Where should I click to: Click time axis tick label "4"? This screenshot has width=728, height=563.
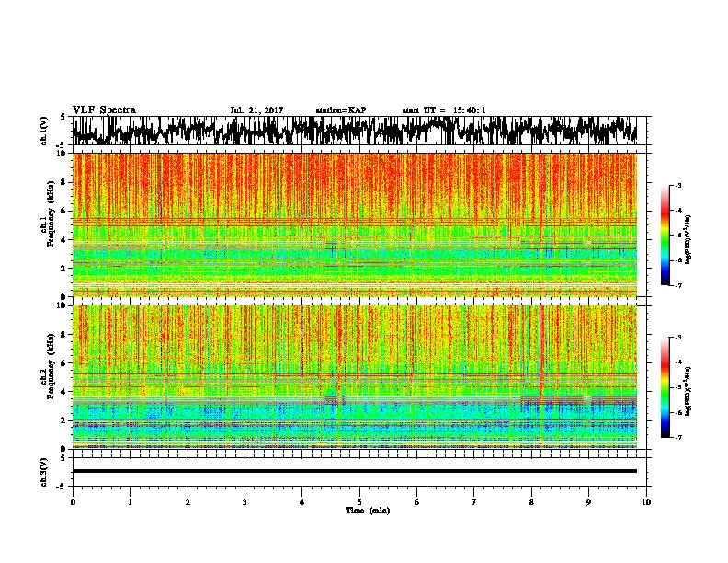[302, 502]
